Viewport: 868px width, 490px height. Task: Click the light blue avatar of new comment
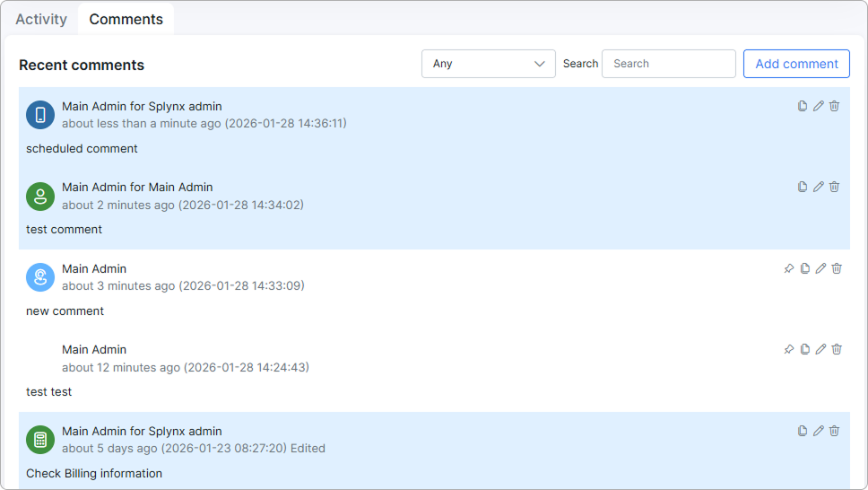(40, 277)
